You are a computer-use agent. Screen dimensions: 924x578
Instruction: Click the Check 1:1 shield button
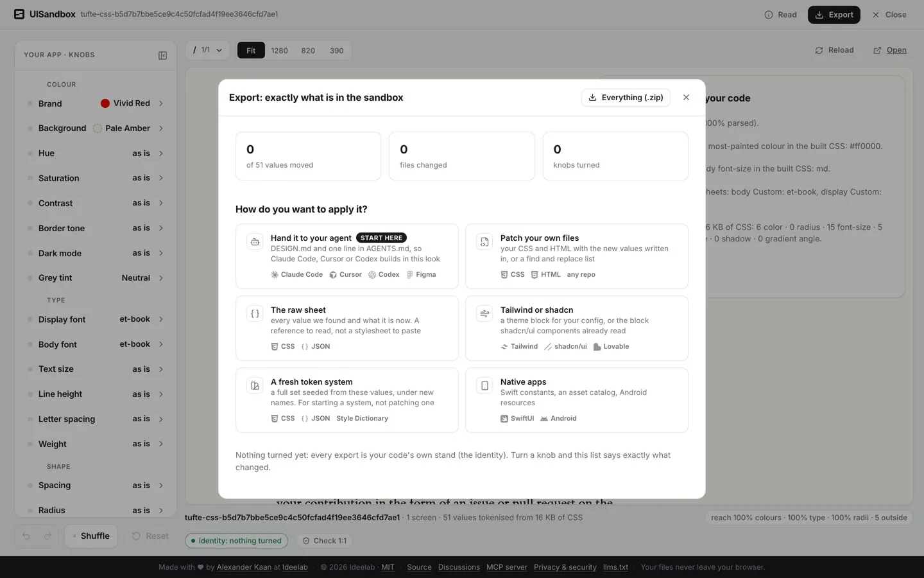pyautogui.click(x=325, y=541)
